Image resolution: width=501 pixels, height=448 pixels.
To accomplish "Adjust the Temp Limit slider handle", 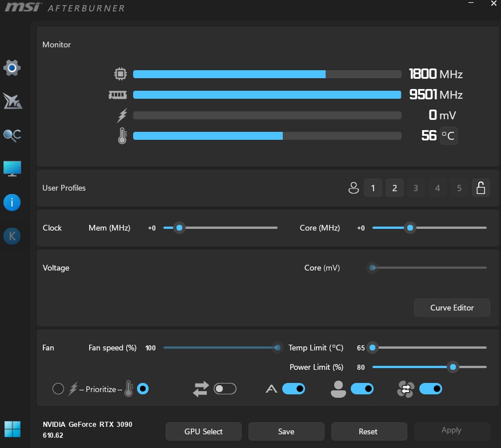I will (372, 348).
